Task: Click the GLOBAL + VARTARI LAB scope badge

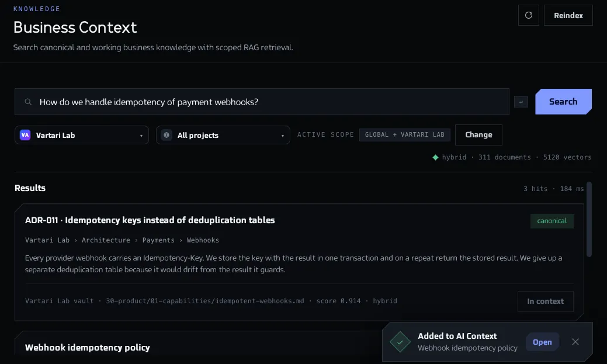Action: click(x=404, y=135)
